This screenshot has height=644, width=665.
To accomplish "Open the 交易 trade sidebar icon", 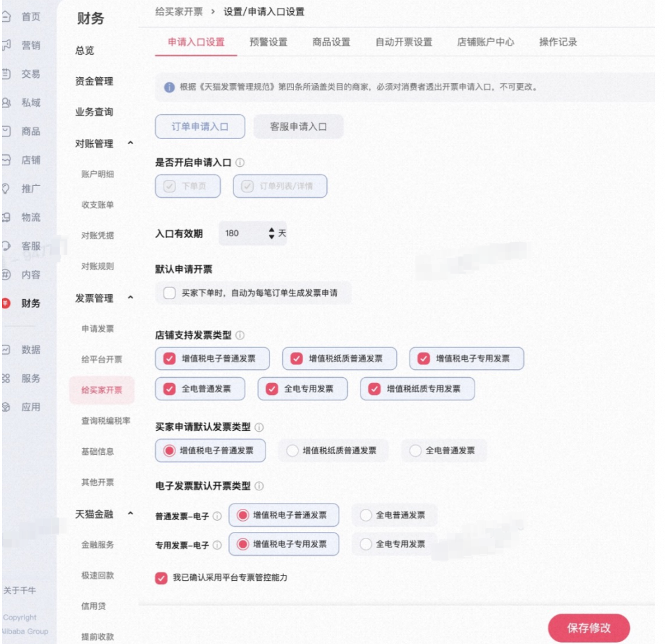I will click(x=7, y=74).
